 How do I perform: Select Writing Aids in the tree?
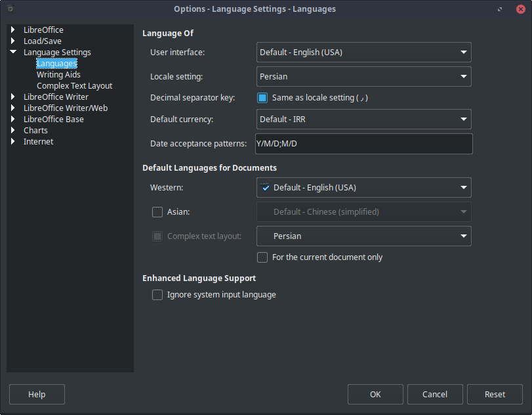click(x=58, y=75)
